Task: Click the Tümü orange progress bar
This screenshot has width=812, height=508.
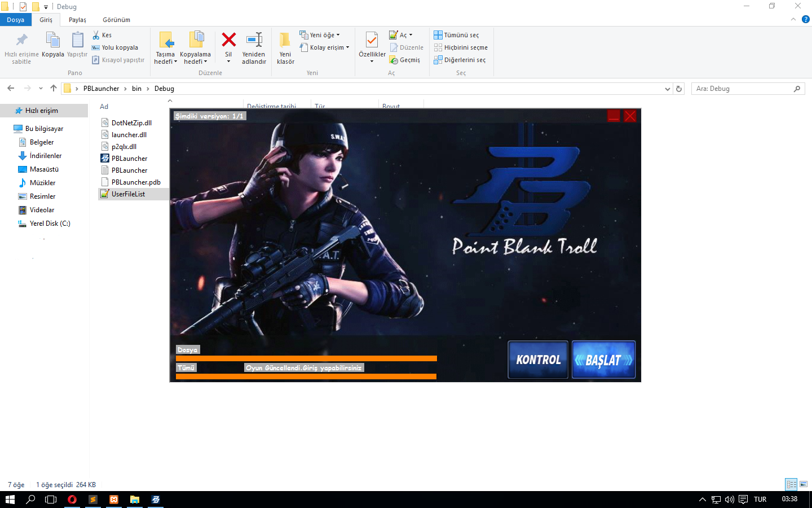Action: (306, 376)
